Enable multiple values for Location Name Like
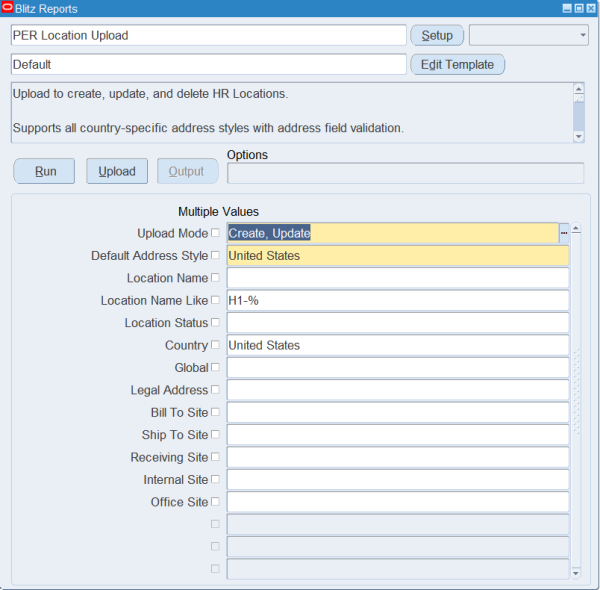Screen dimensions: 600x590 tap(215, 300)
